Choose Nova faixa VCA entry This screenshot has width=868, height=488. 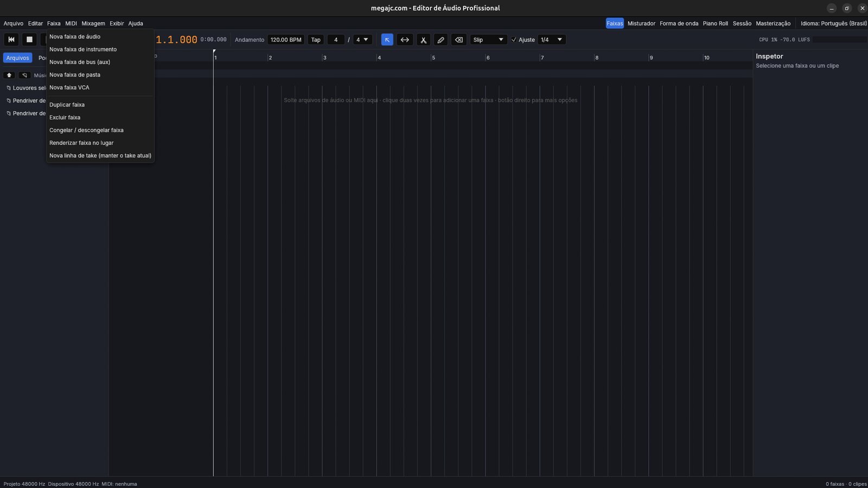[x=100, y=87]
